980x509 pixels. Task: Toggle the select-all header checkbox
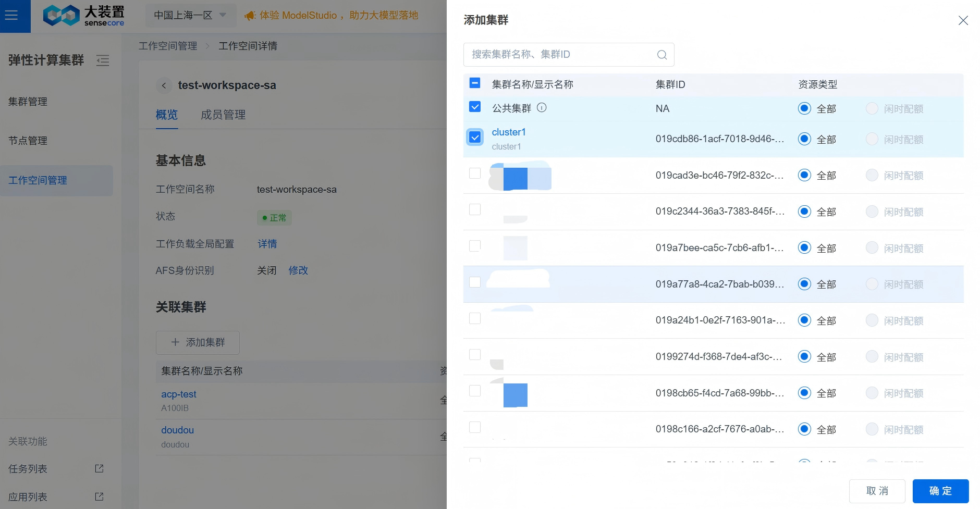pos(474,83)
